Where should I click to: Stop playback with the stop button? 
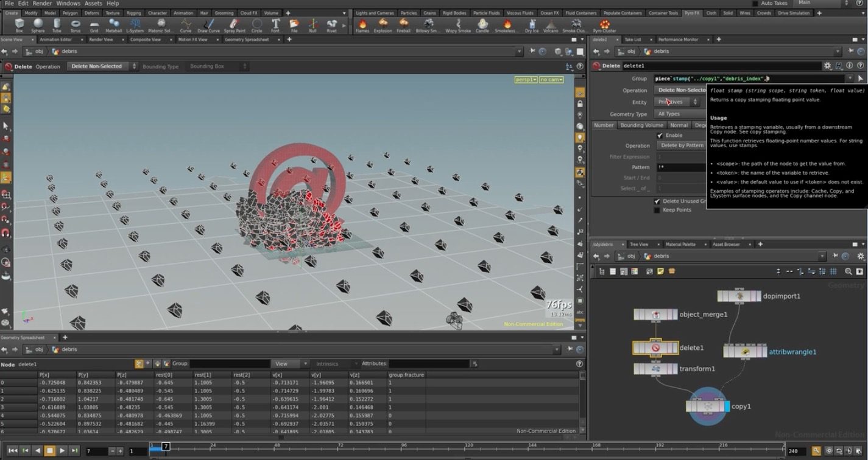pyautogui.click(x=50, y=451)
